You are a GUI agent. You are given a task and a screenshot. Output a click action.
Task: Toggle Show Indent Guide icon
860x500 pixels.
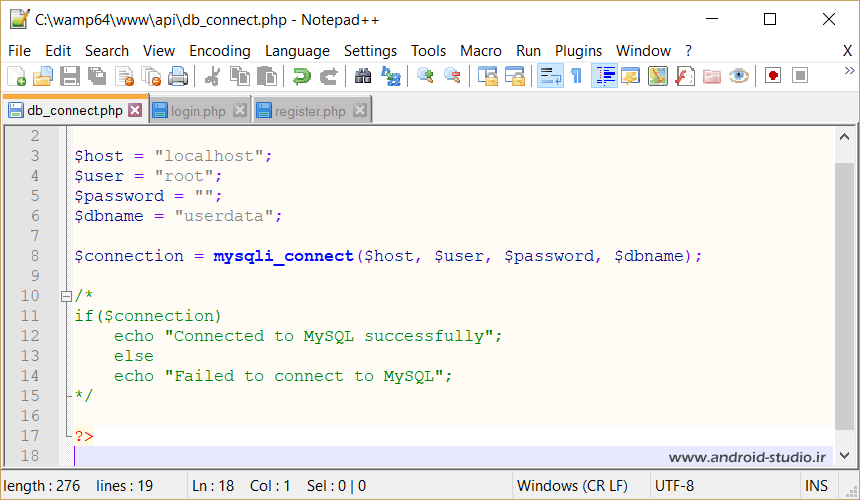(x=604, y=76)
